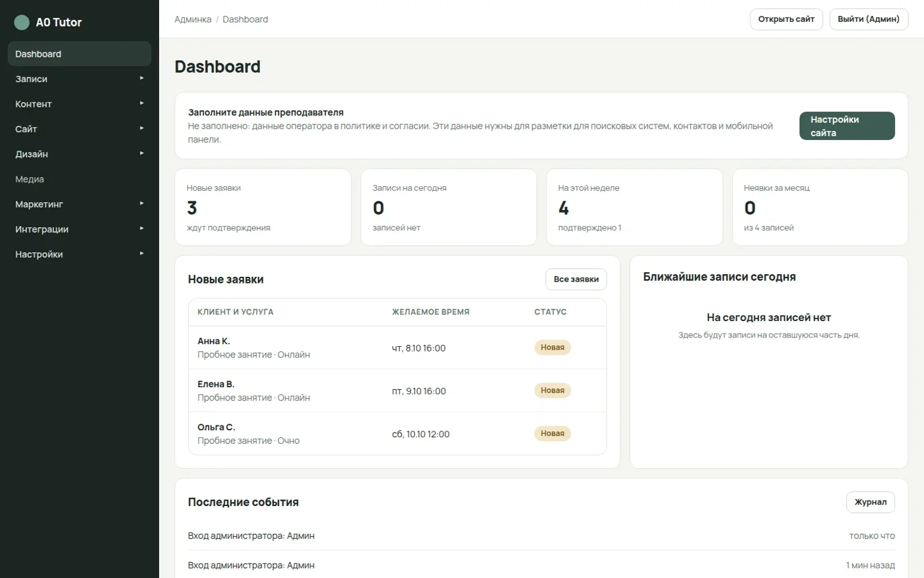Click the Желаемое время column header
924x578 pixels.
[x=430, y=312]
